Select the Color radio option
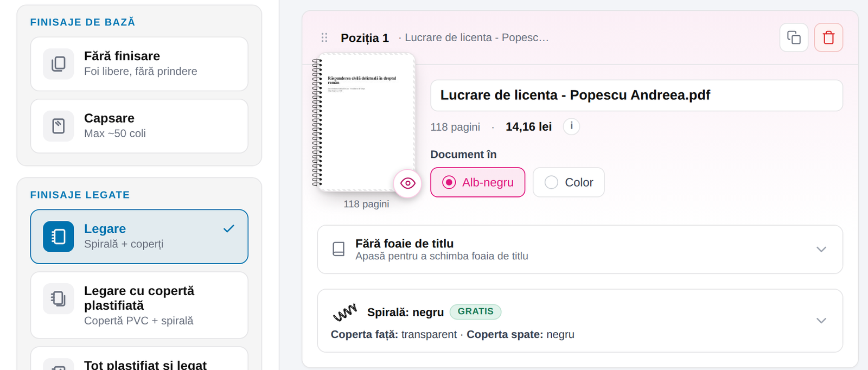This screenshot has height=370, width=868. tap(569, 182)
